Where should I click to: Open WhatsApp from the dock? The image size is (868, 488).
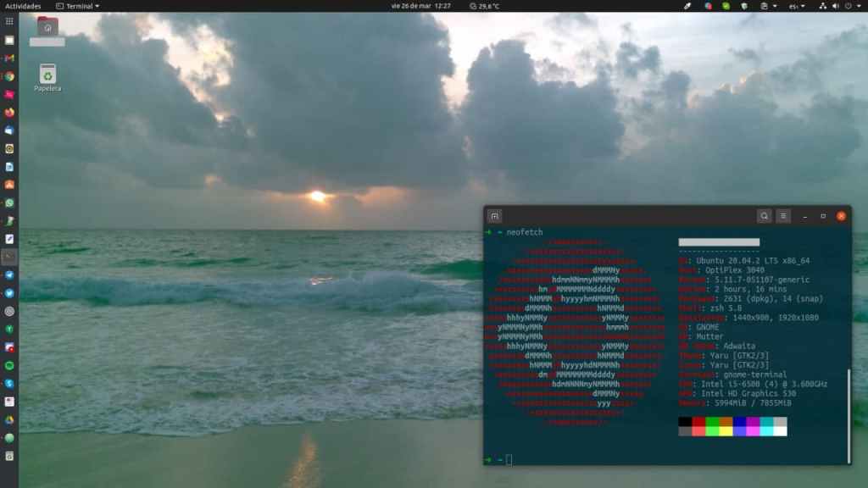(9, 203)
